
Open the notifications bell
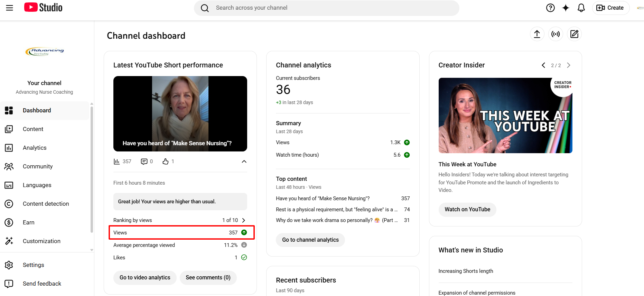click(x=581, y=8)
